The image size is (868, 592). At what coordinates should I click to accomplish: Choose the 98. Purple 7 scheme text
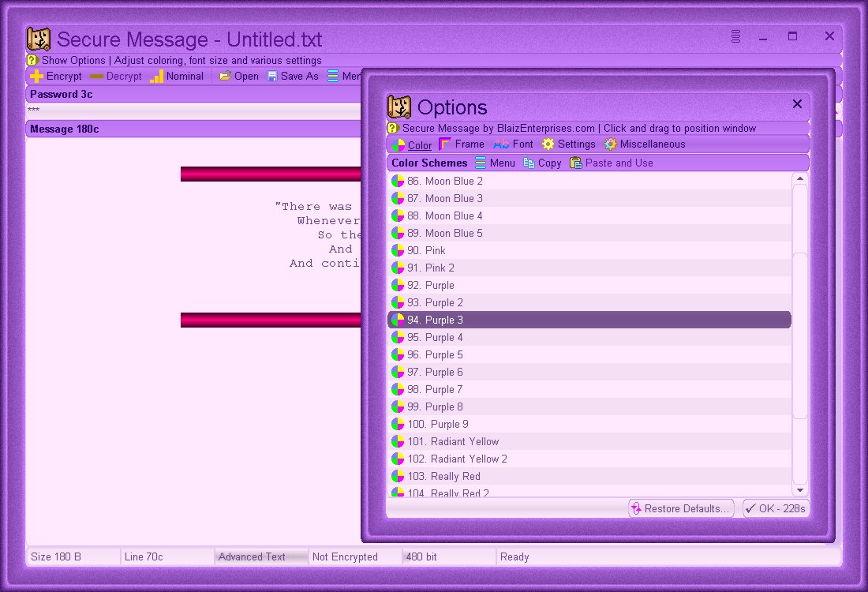[x=435, y=389]
